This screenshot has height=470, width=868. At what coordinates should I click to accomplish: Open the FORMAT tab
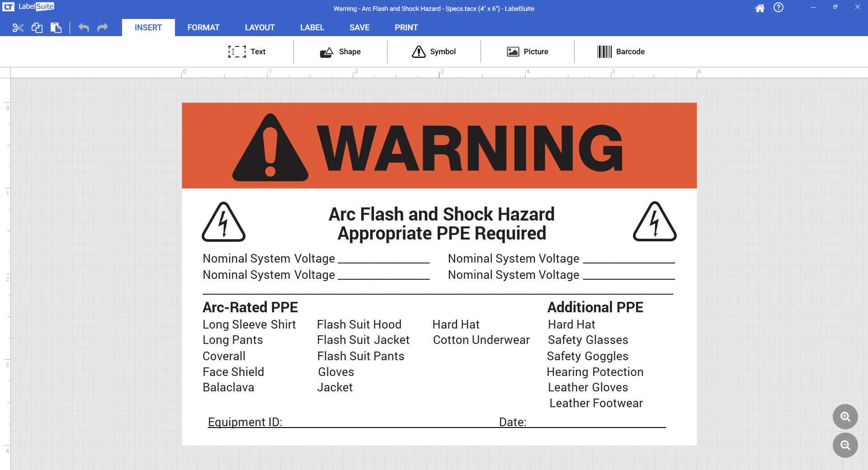point(203,28)
